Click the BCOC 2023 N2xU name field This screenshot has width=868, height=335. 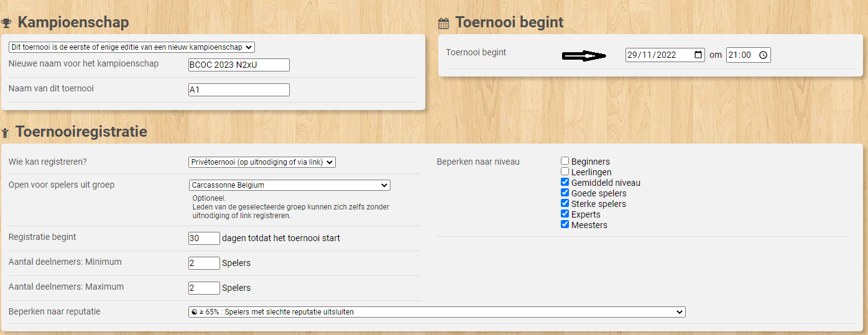click(239, 65)
